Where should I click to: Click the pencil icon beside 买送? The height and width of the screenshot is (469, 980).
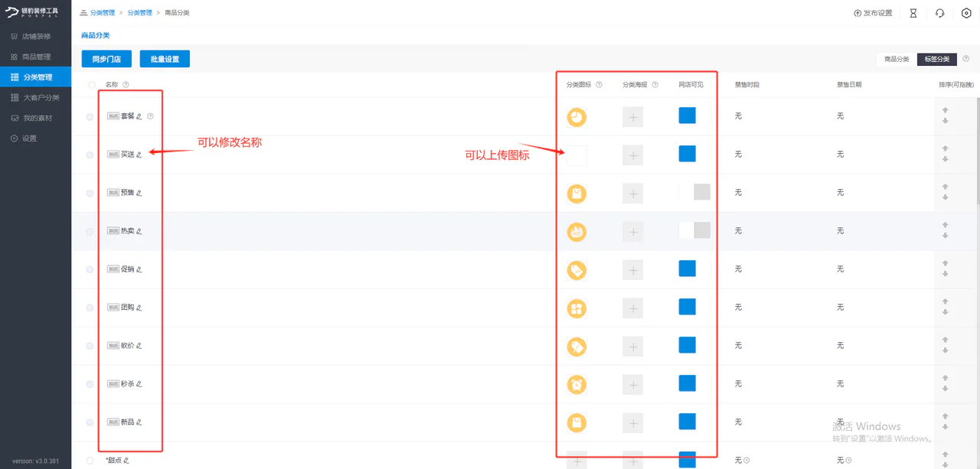139,155
